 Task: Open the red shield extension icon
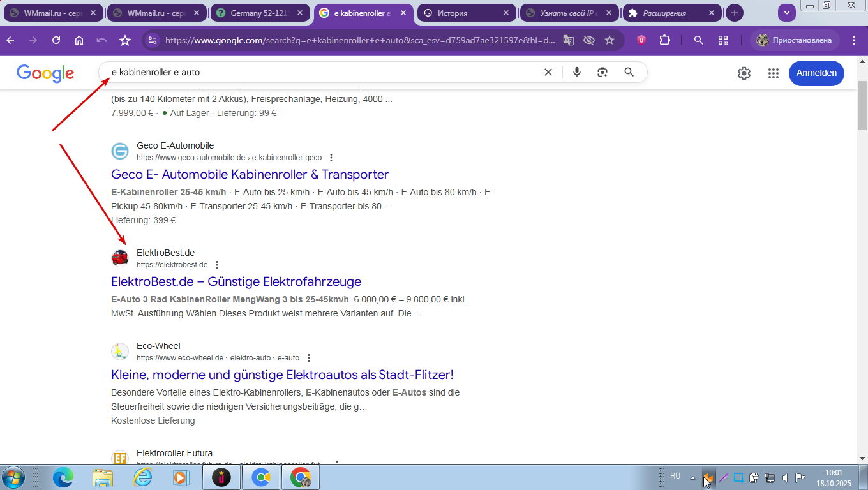point(641,40)
